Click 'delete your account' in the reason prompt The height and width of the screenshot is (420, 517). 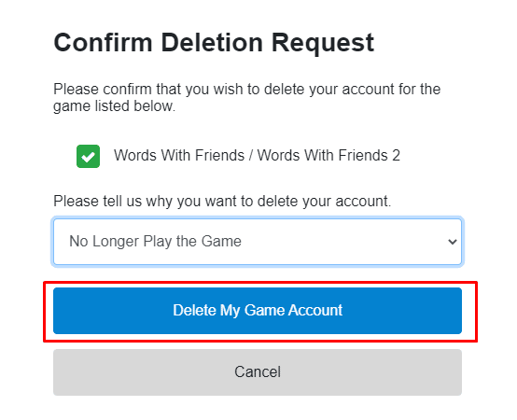[x=324, y=201]
